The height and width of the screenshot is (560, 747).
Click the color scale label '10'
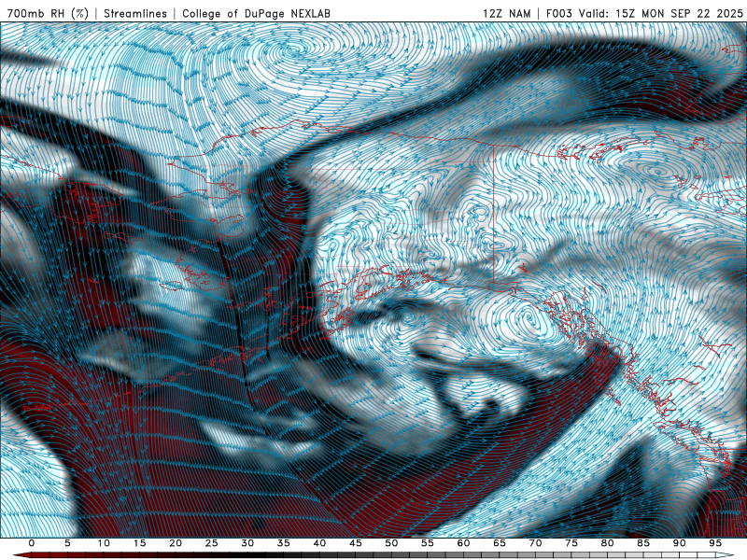(104, 543)
